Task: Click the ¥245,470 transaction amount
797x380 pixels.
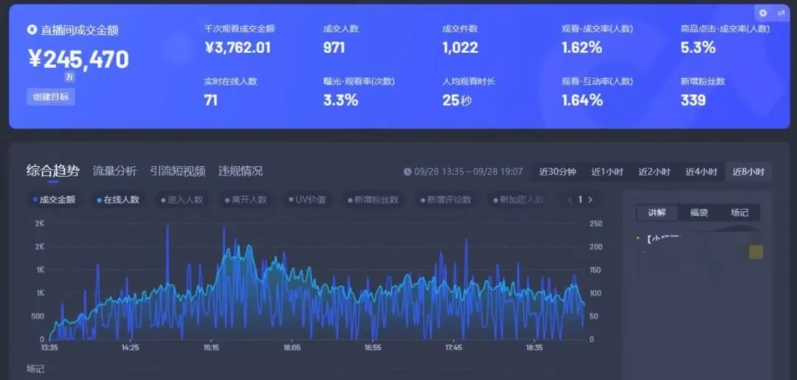Action: point(78,60)
